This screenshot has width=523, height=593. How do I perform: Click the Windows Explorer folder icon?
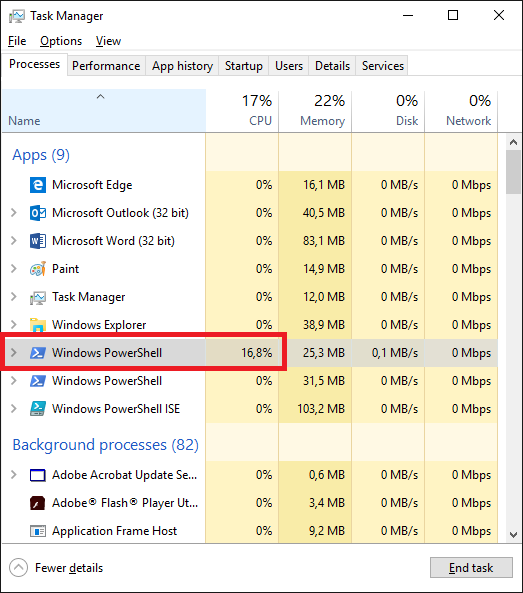click(38, 325)
